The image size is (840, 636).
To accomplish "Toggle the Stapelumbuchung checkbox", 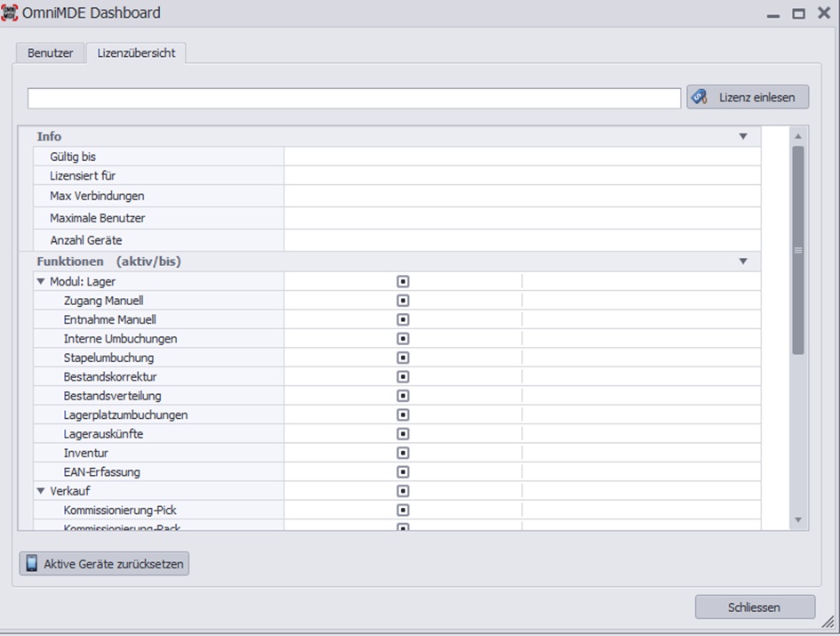I will (x=403, y=358).
